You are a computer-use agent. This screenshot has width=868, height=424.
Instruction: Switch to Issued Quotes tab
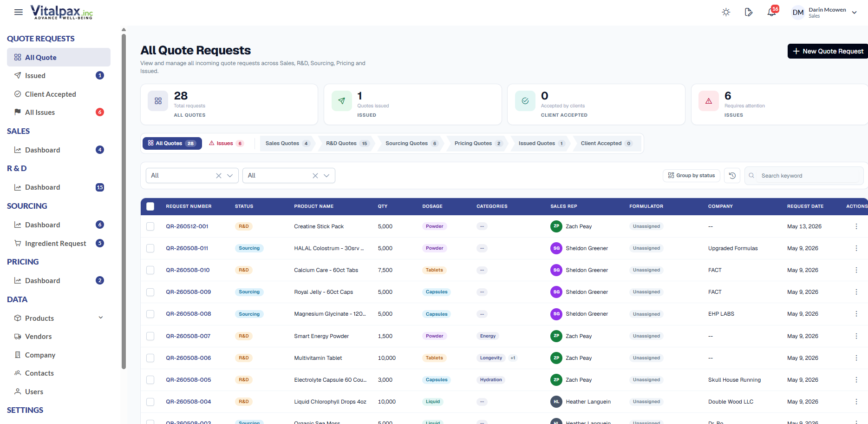click(x=542, y=143)
